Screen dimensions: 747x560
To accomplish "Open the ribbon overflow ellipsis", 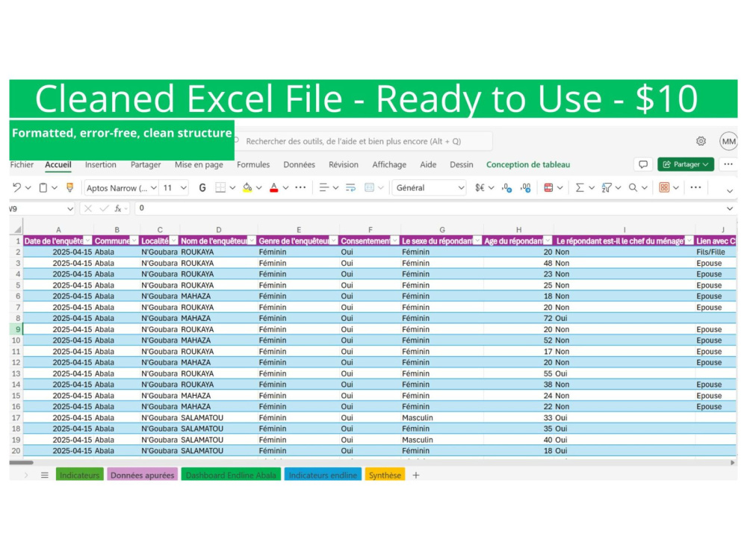I will (695, 187).
